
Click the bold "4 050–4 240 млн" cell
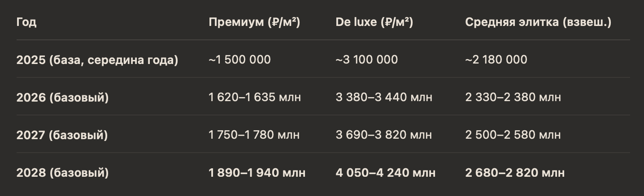tap(385, 173)
